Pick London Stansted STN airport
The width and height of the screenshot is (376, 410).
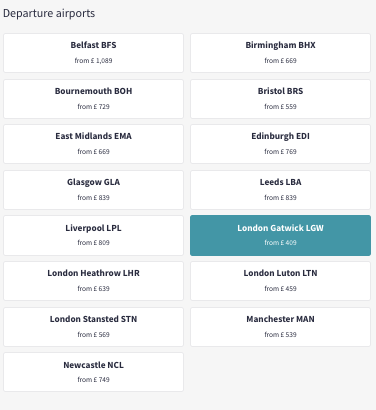tap(93, 327)
